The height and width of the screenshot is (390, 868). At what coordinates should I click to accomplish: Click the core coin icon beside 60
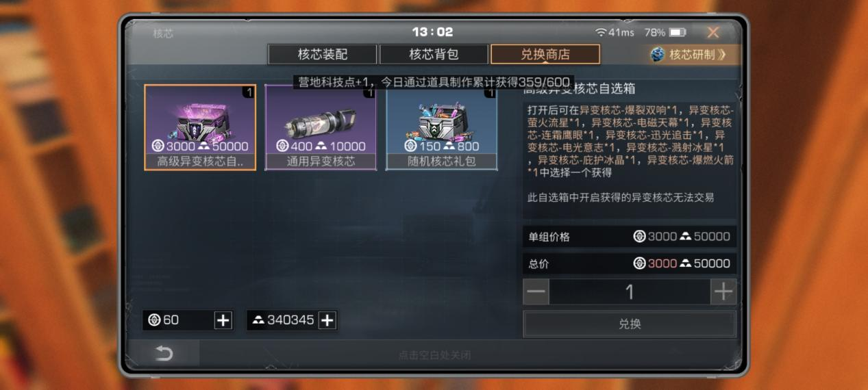click(154, 320)
